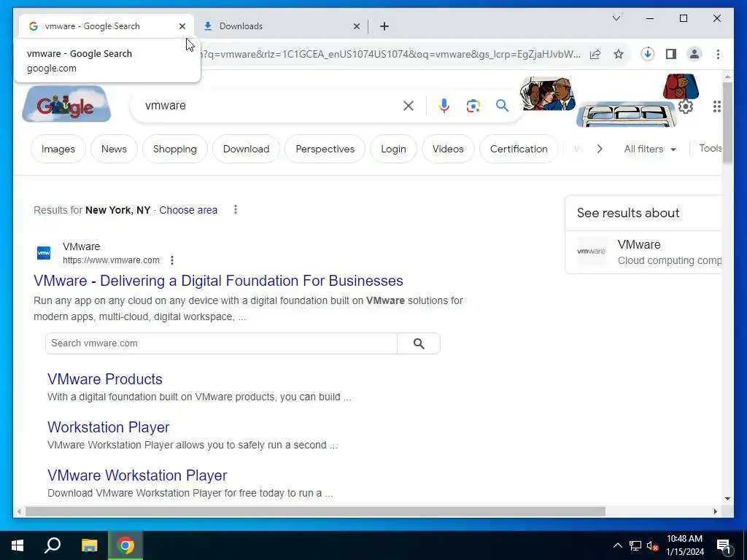Share this page from address bar
Image resolution: width=747 pixels, height=560 pixels.
595,54
